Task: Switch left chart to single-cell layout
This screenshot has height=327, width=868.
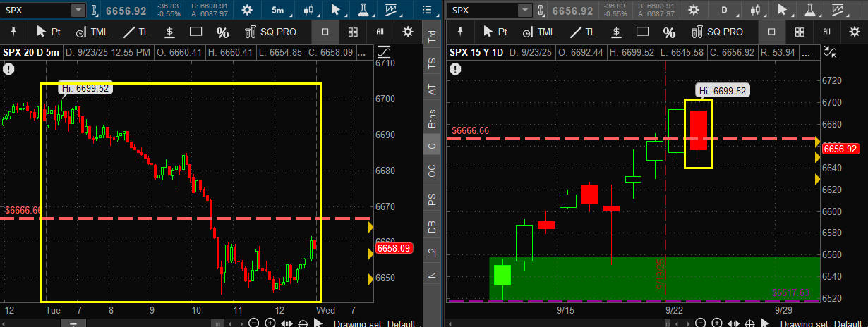Action: click(325, 32)
